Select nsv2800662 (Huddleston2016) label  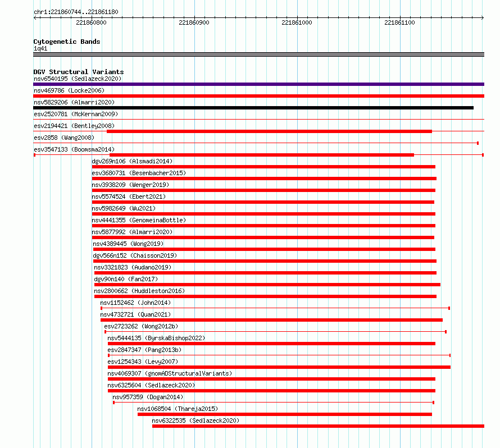point(139,291)
